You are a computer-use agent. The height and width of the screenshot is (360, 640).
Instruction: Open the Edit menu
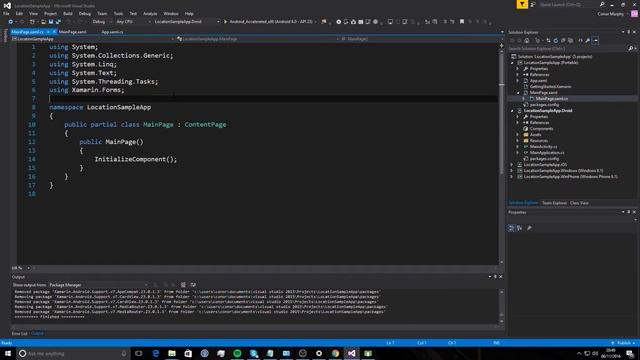pos(19,13)
